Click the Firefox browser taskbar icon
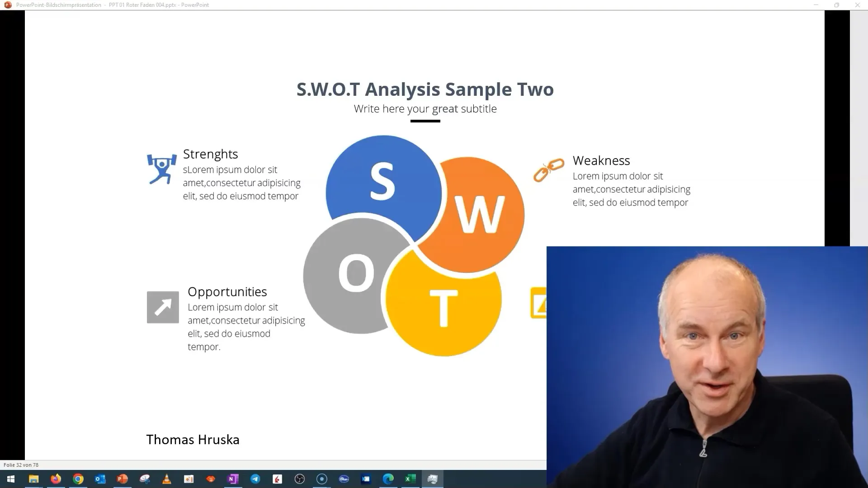This screenshot has height=488, width=868. tap(56, 479)
